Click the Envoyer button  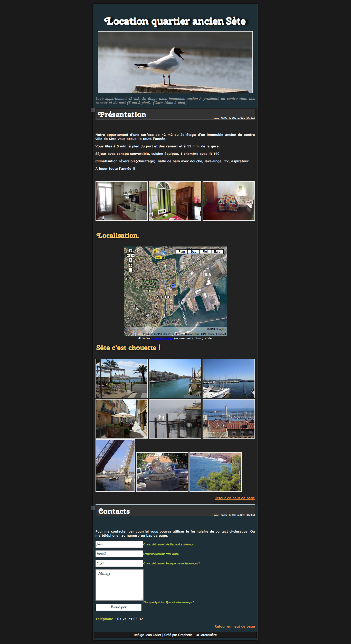[119, 607]
